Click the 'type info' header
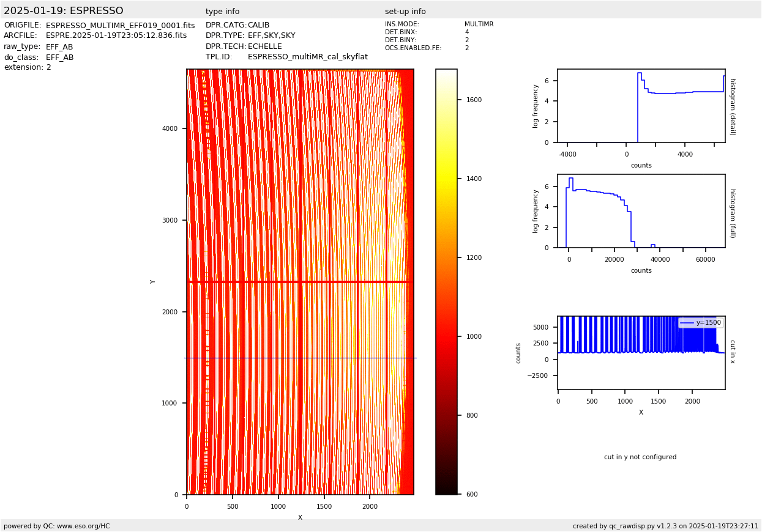This screenshot has height=532, width=762. [x=222, y=12]
